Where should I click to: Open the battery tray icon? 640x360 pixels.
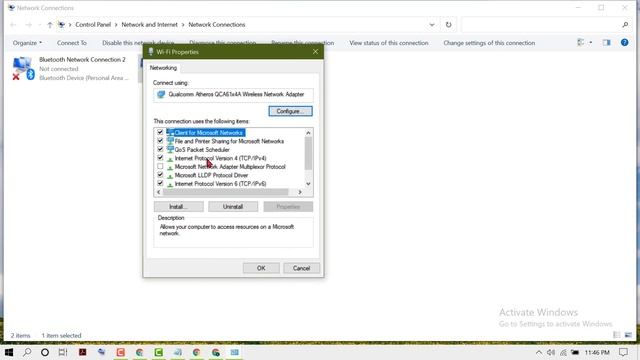point(575,352)
